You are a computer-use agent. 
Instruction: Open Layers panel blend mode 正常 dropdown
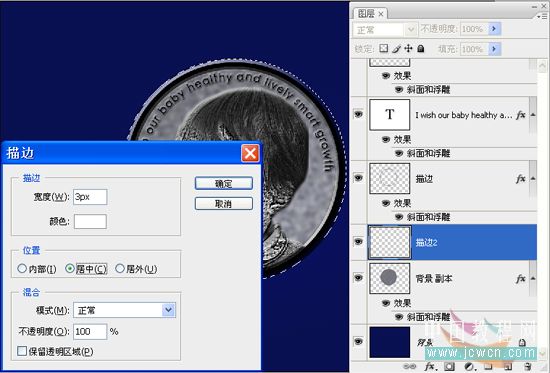385,29
